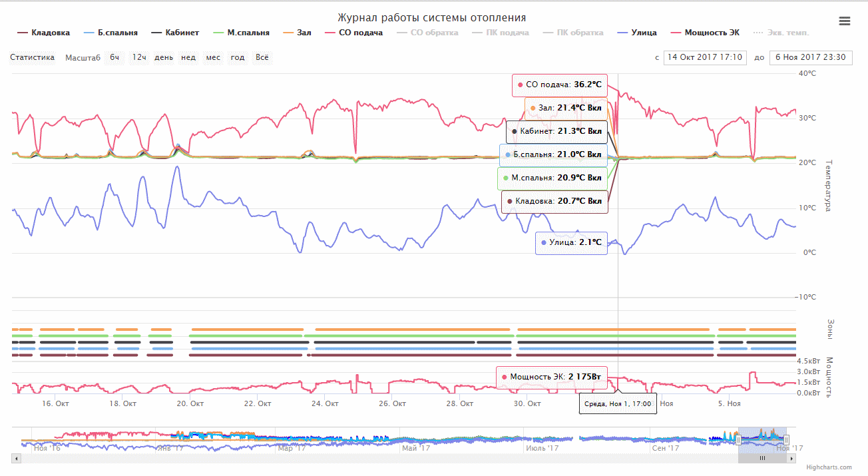Hide the Б.спальня series
Viewport: 868px width, 476px height.
(x=110, y=33)
